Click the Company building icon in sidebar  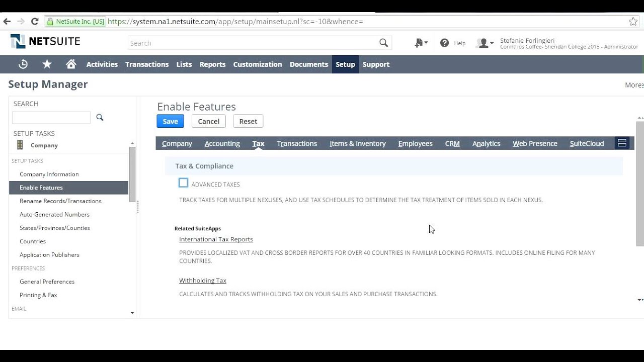tap(20, 145)
